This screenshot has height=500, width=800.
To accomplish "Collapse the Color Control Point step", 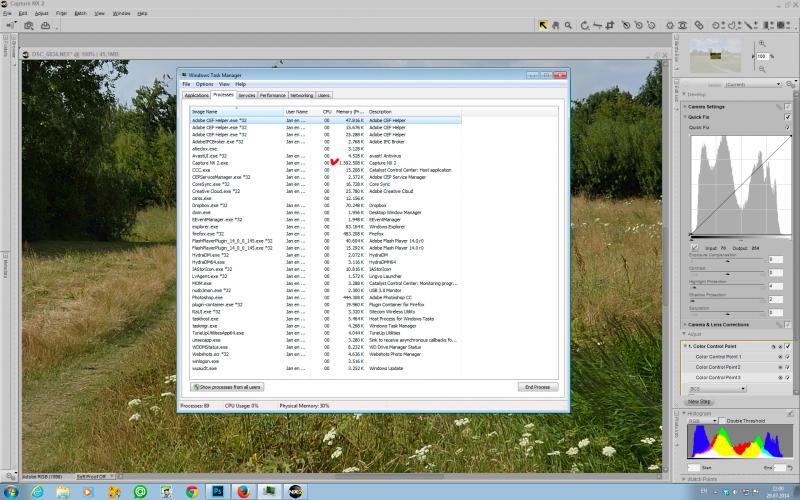I will point(686,346).
